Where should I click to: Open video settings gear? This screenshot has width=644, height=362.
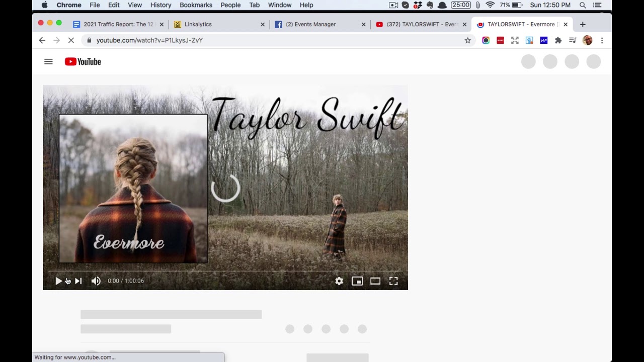tap(339, 281)
